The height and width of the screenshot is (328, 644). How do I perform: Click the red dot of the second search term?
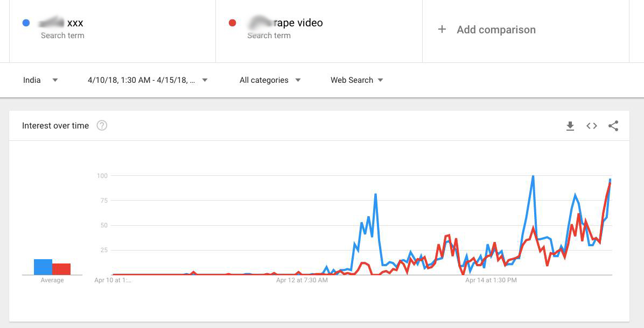pos(233,23)
